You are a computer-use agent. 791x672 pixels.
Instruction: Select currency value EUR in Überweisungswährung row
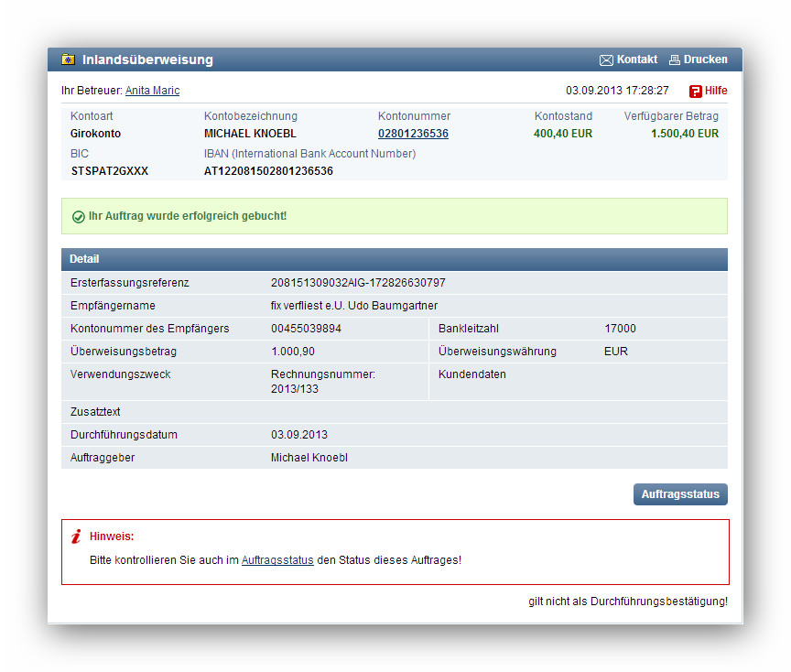coord(616,352)
